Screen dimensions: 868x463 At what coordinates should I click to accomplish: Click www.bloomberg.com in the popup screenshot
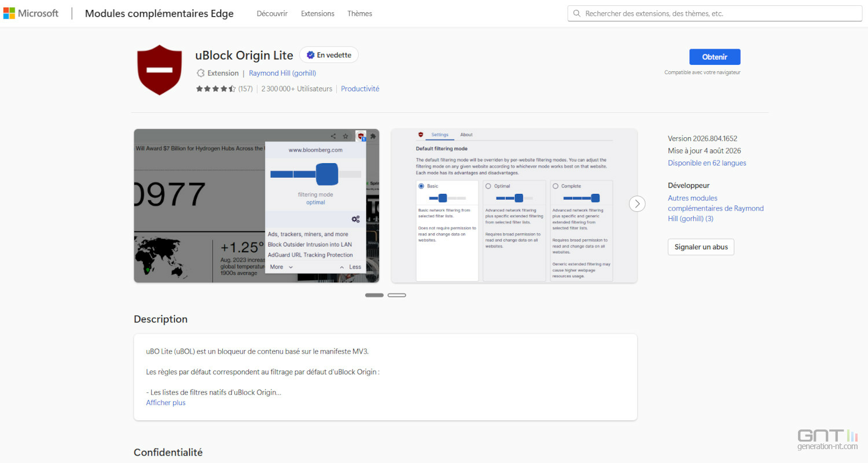(315, 150)
